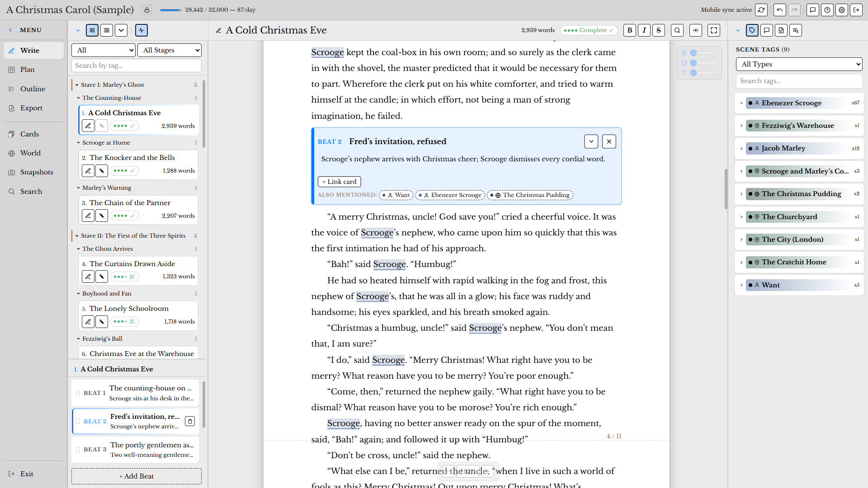Click the sign-out icon in top bar
Image resolution: width=868 pixels, height=488 pixels.
pos(856,9)
